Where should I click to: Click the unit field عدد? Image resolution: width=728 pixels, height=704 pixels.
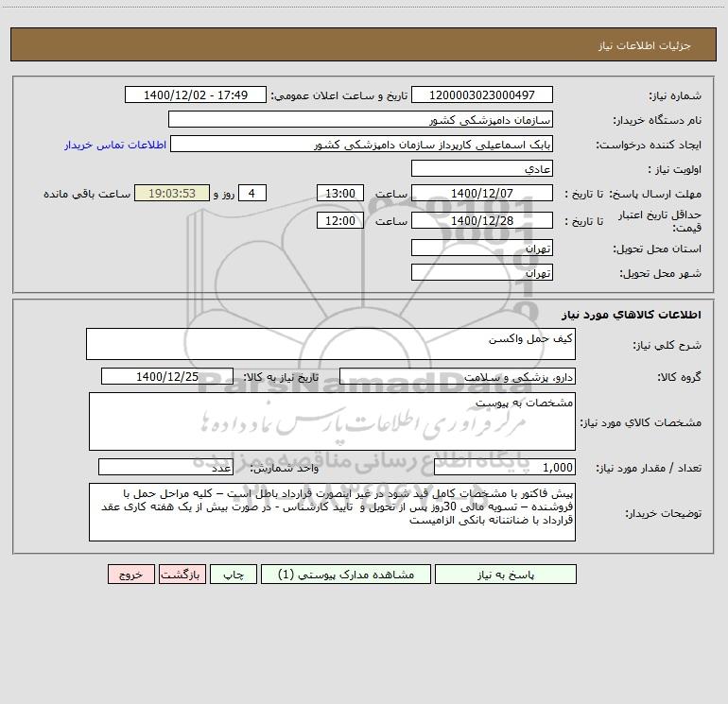tap(165, 468)
